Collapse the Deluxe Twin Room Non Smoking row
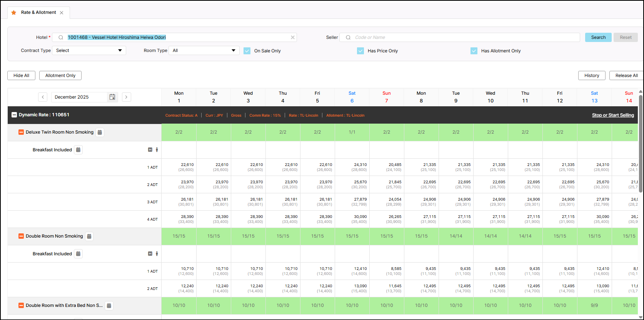644x320 pixels. click(21, 132)
